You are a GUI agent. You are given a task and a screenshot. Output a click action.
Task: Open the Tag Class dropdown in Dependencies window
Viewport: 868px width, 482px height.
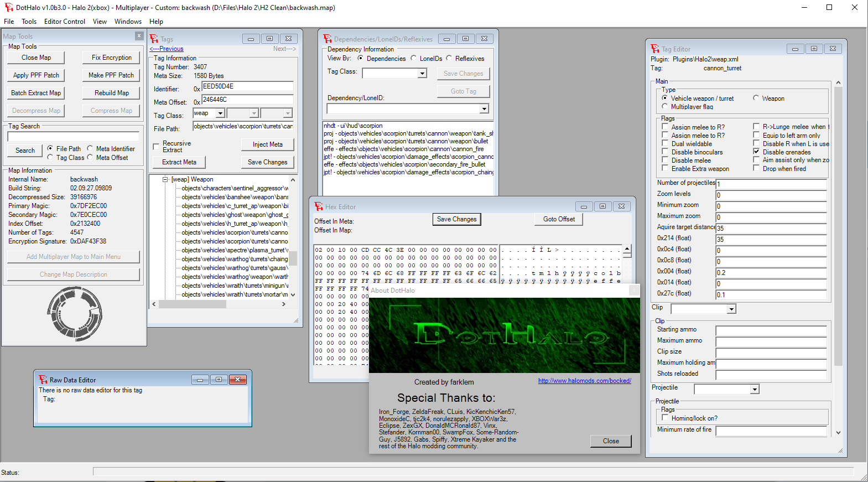(422, 74)
